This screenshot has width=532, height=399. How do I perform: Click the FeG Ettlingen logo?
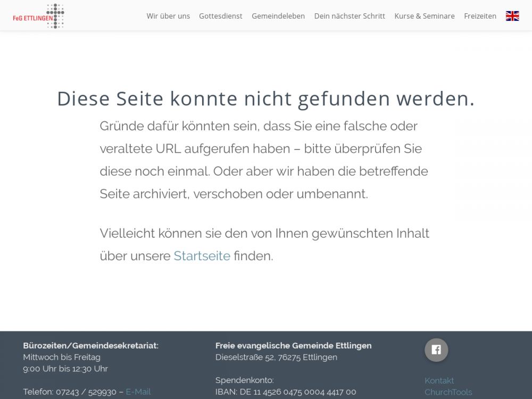pos(38,16)
